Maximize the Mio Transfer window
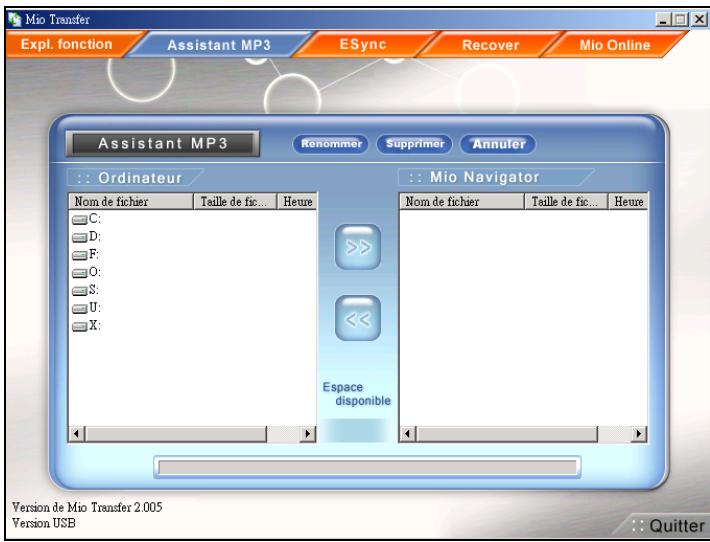 680,19
